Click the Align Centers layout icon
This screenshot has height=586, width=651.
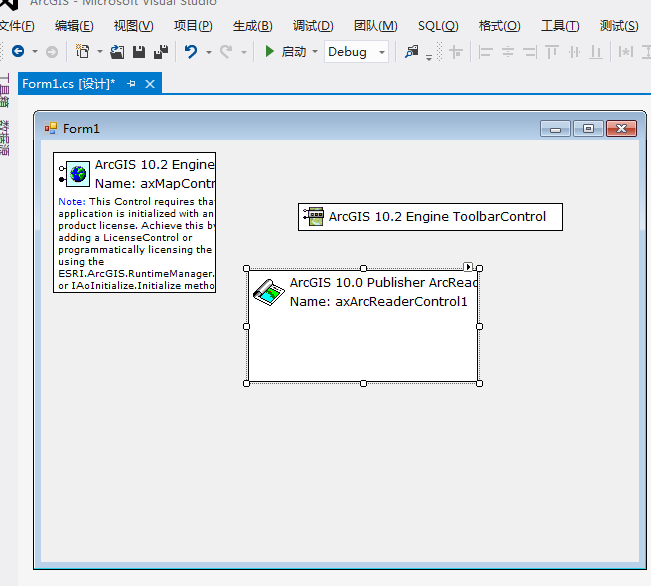pyautogui.click(x=508, y=52)
